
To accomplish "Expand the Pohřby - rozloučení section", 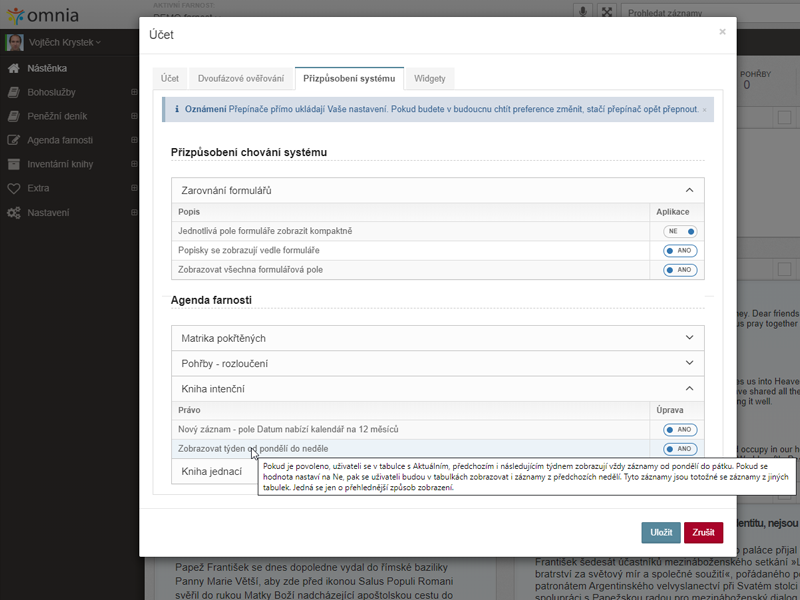I will coord(689,363).
